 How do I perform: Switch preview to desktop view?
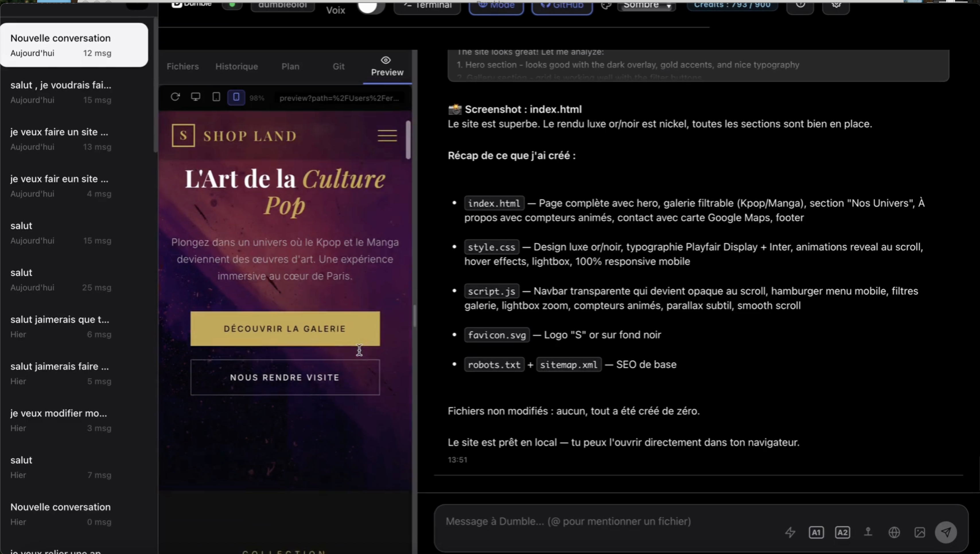click(x=196, y=97)
